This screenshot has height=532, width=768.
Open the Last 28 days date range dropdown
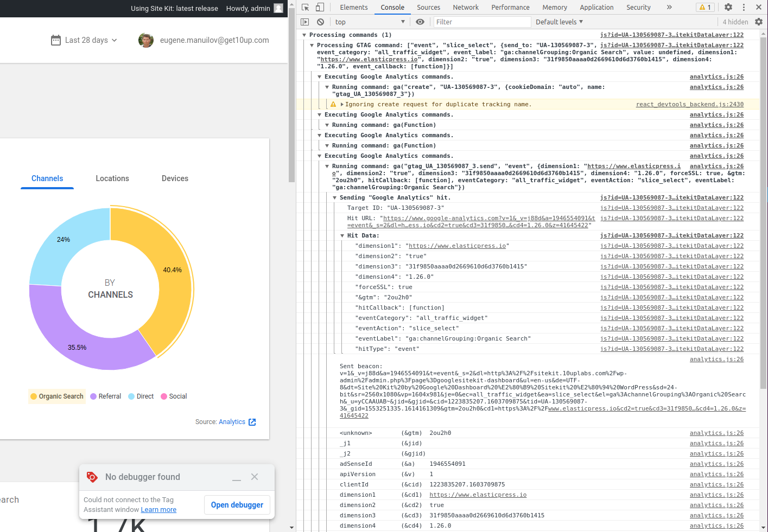84,40
